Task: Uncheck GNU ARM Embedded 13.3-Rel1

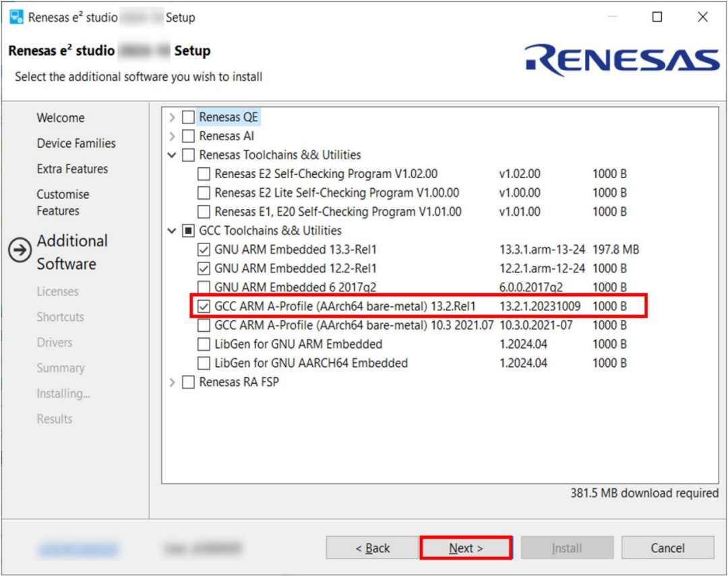Action: click(204, 250)
